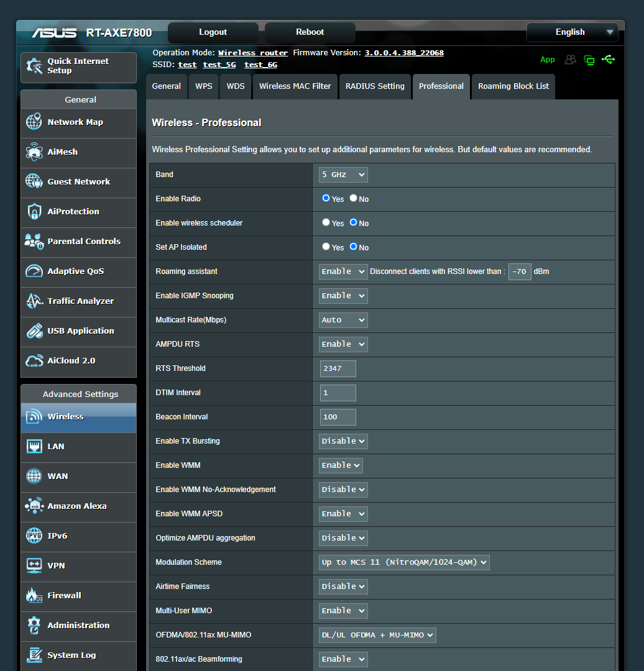The width and height of the screenshot is (644, 671).
Task: Click the System Log icon
Action: point(34,655)
